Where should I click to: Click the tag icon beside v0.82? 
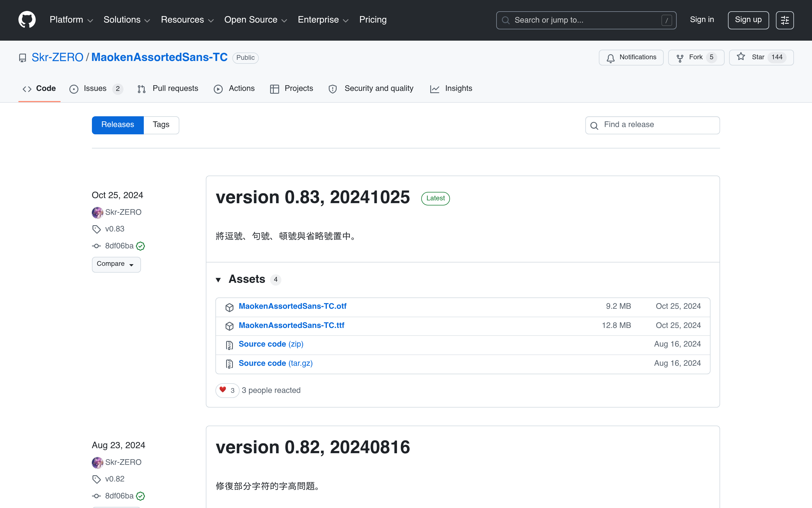click(96, 479)
